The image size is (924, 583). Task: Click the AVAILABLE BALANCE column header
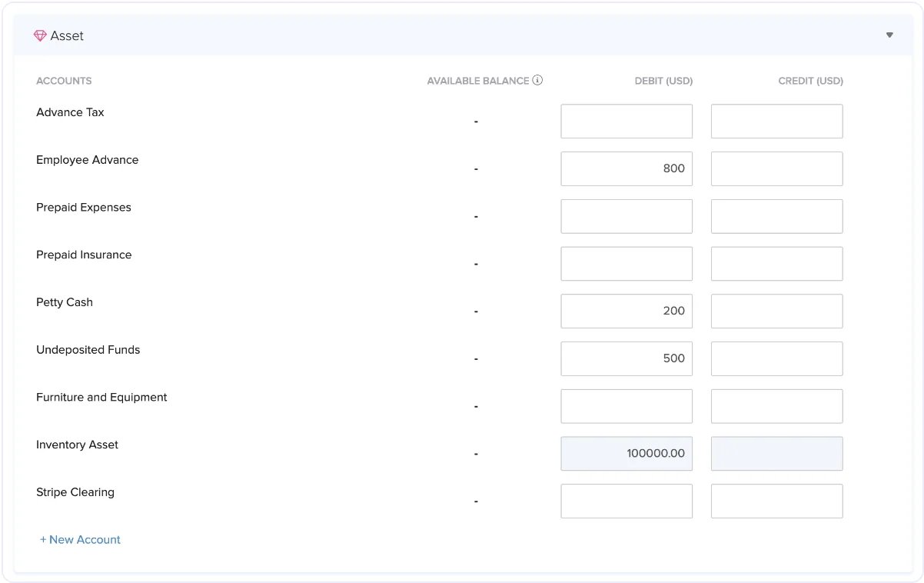coord(478,81)
